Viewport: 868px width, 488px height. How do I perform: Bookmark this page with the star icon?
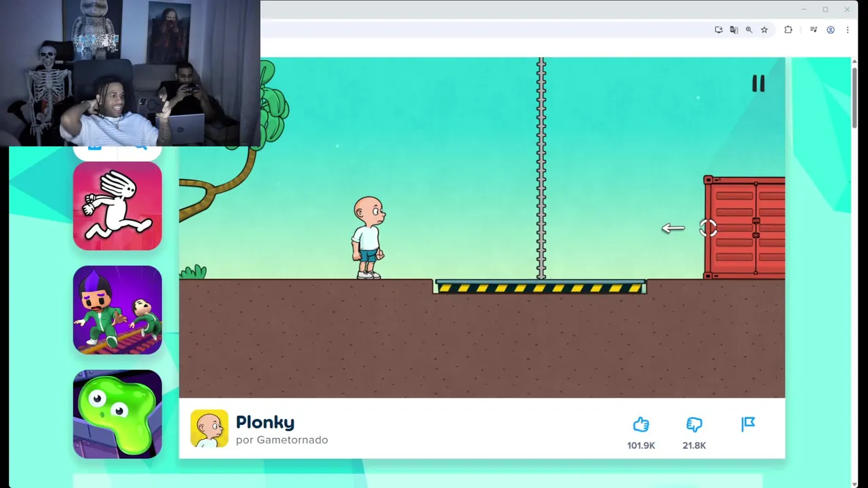pyautogui.click(x=764, y=30)
